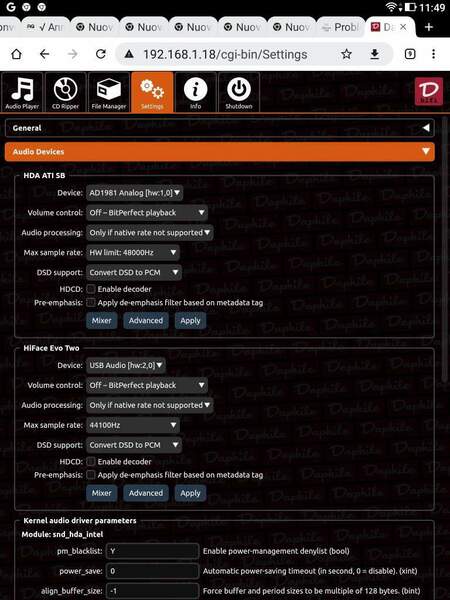Select the Settings gears icon
The height and width of the screenshot is (600, 450).
[152, 92]
